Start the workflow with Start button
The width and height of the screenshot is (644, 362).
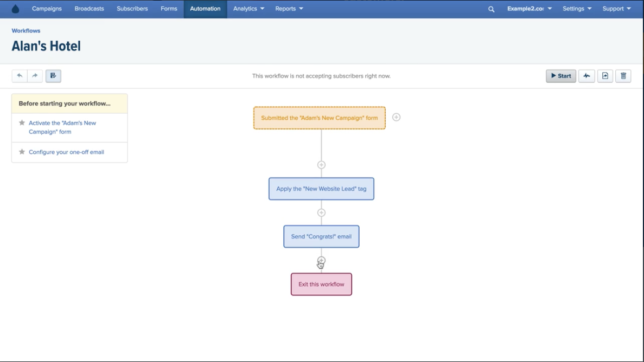561,76
